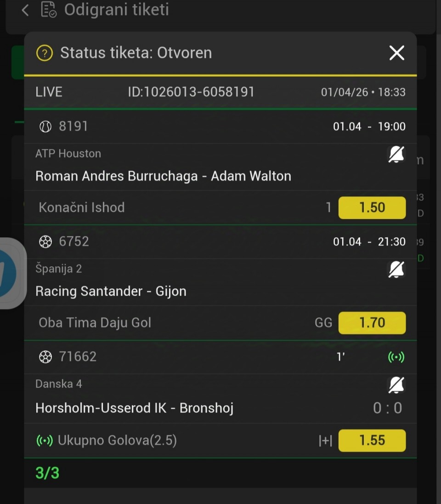Screen dimensions: 441x504
Task: Click the Odigrani tiketi document icon
Action: (x=49, y=10)
